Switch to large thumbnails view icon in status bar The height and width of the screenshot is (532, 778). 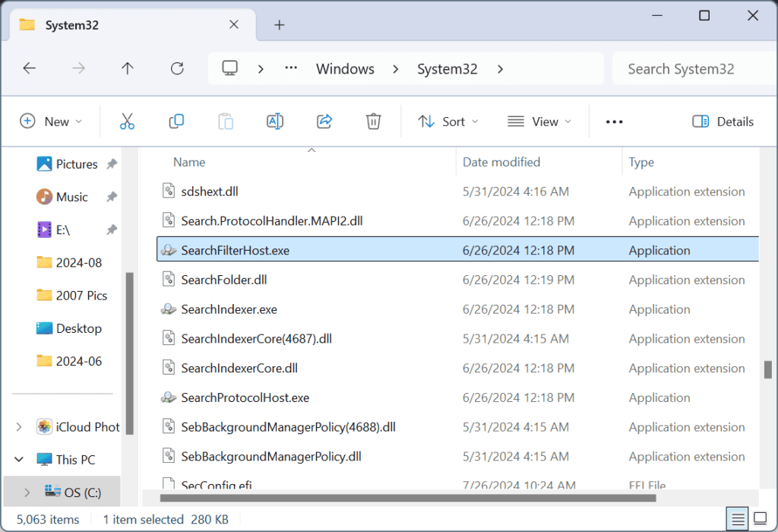pos(760,519)
